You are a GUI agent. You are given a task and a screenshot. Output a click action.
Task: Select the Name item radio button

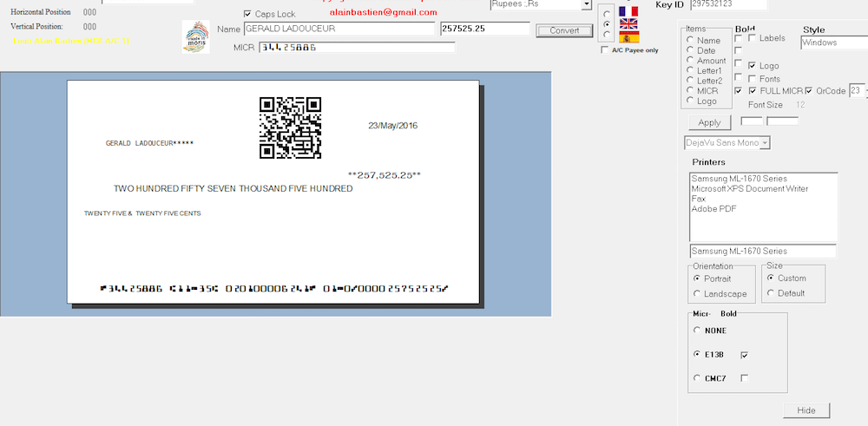690,40
